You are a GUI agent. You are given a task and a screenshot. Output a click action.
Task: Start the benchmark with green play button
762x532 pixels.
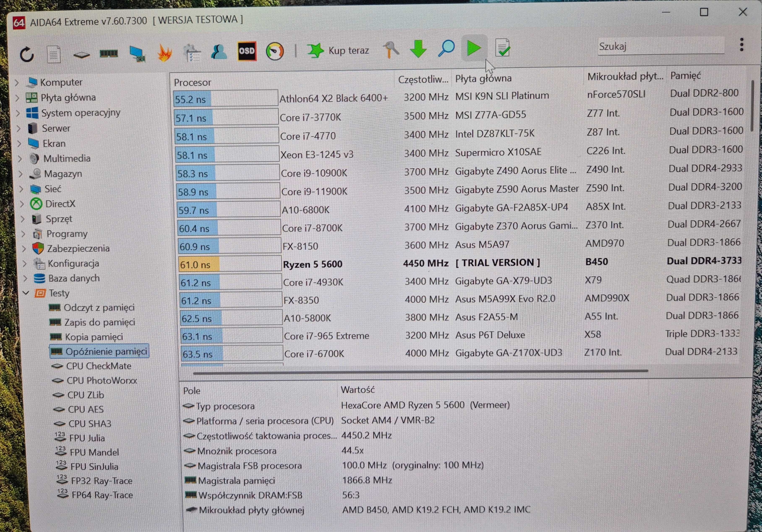[x=474, y=48]
